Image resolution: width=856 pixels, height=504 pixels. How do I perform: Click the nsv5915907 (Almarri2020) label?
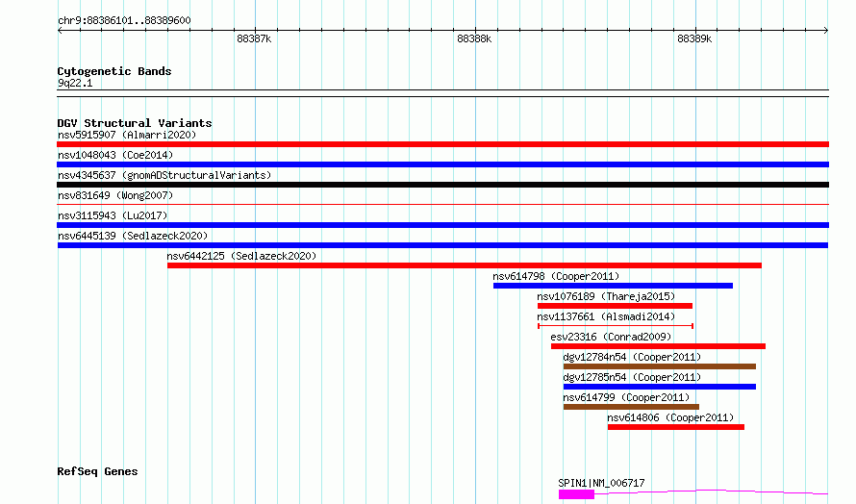click(127, 135)
